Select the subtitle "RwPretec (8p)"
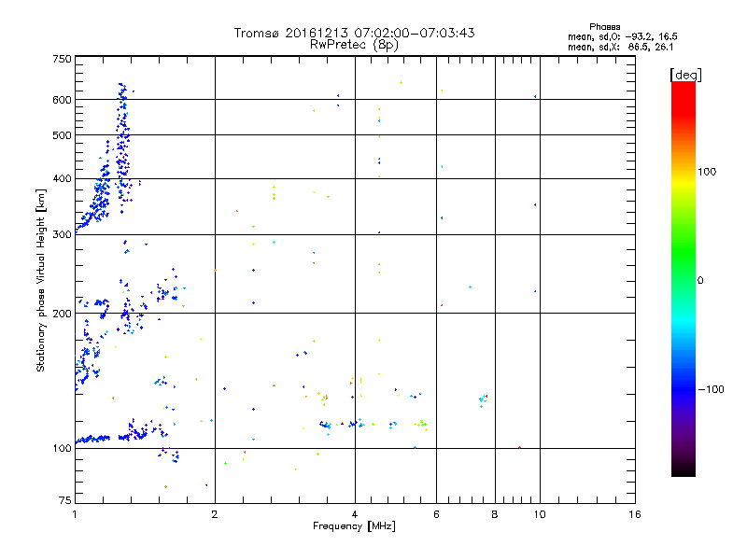747x560 pixels. click(354, 45)
